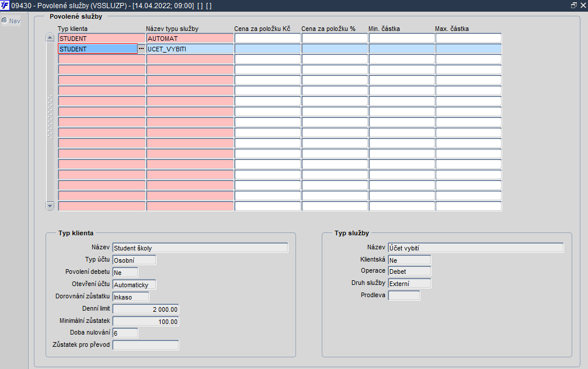This screenshot has width=588, height=369.
Task: Click the Max. částka field in the UCET_VYBITI row
Action: pos(468,48)
